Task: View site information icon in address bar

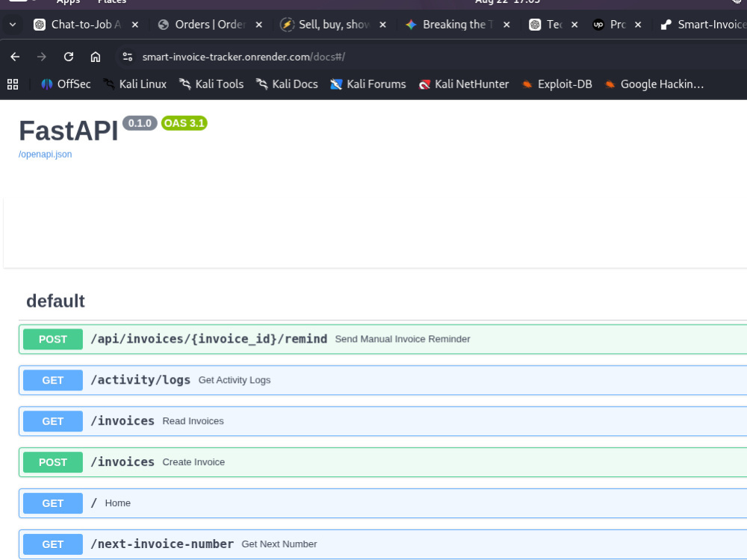Action: tap(128, 57)
